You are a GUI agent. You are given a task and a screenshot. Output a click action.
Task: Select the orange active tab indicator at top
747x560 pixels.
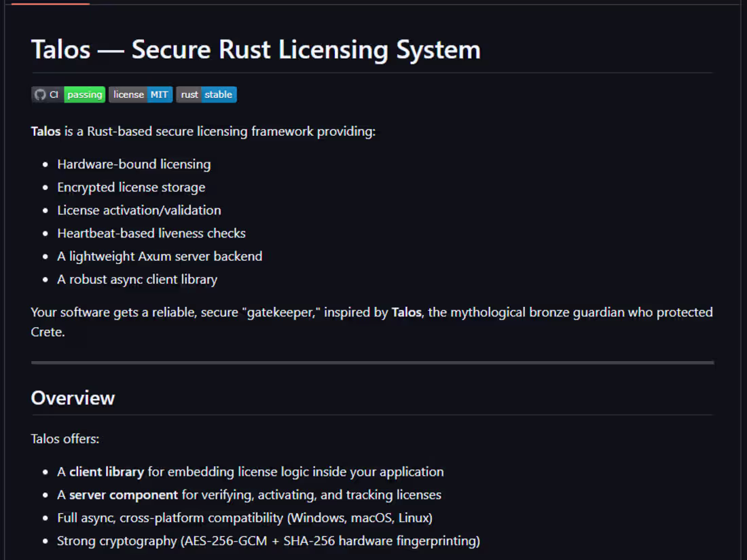point(50,3)
